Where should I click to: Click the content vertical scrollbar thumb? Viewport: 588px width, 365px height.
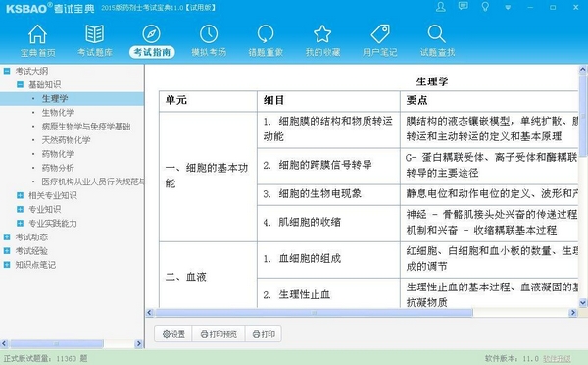pyautogui.click(x=583, y=116)
